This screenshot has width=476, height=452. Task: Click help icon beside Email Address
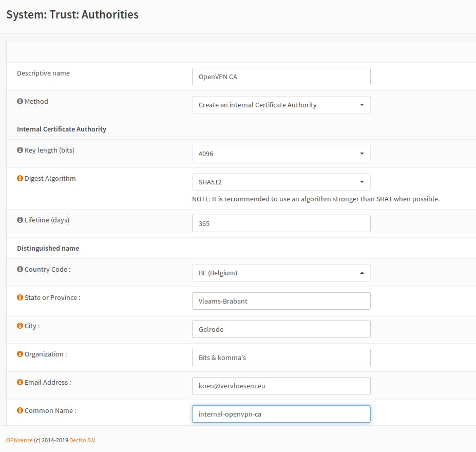pos(20,383)
